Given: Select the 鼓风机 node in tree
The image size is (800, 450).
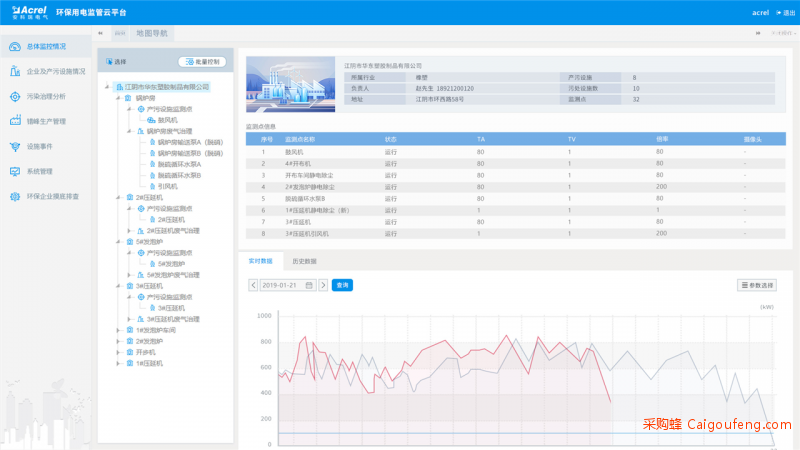Looking at the screenshot, I should coord(167,120).
